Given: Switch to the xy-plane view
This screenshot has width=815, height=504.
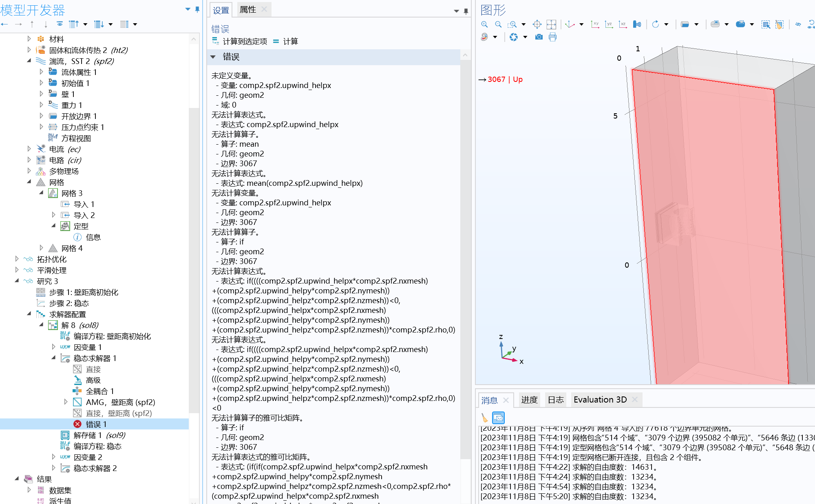Looking at the screenshot, I should (x=595, y=24).
